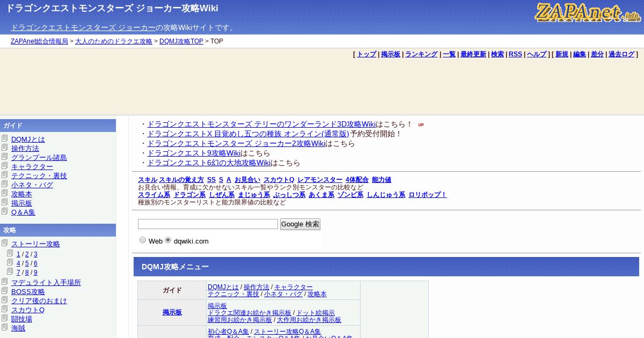This screenshot has height=338, width=644.
Task: Open RSS in the top menu
Action: (x=515, y=54)
